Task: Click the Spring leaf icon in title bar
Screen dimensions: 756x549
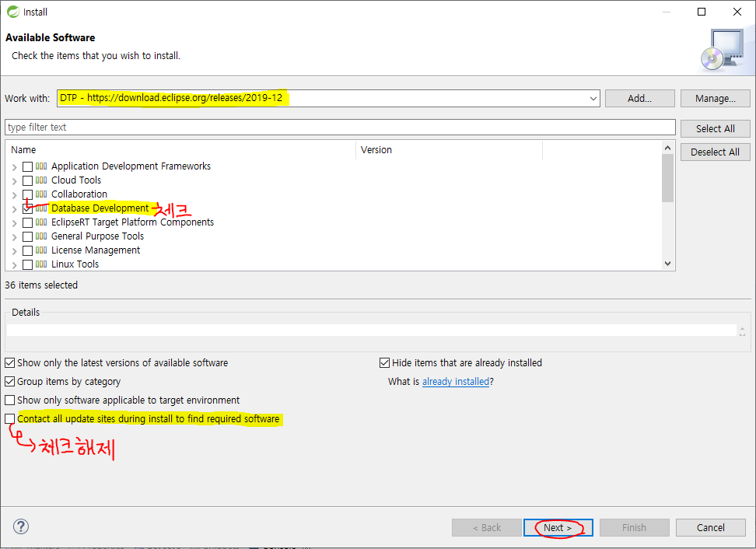Action: (13, 12)
